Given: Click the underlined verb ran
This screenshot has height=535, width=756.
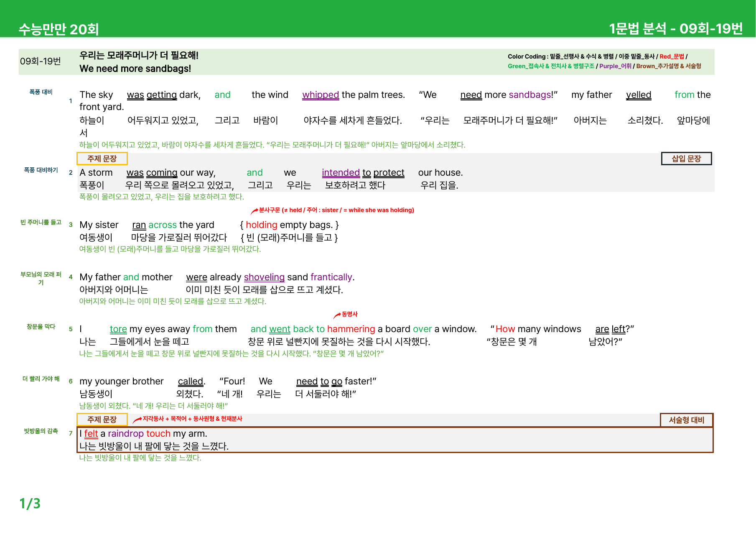Looking at the screenshot, I should 139,225.
